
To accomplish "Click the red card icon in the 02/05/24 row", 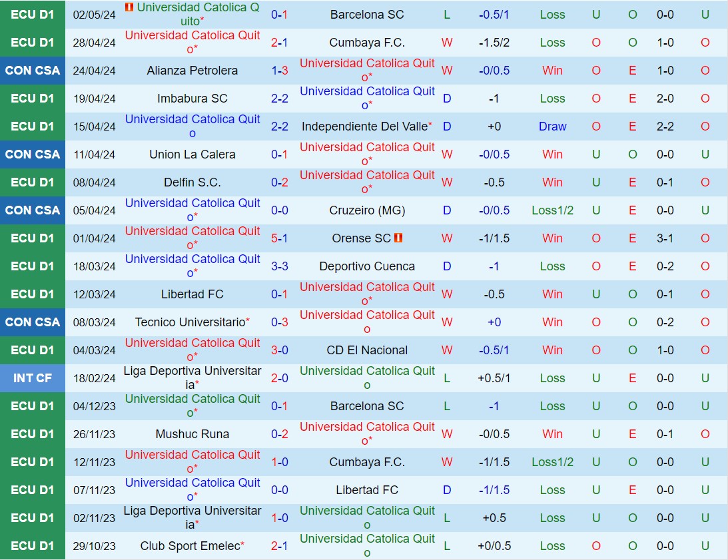I will (129, 7).
